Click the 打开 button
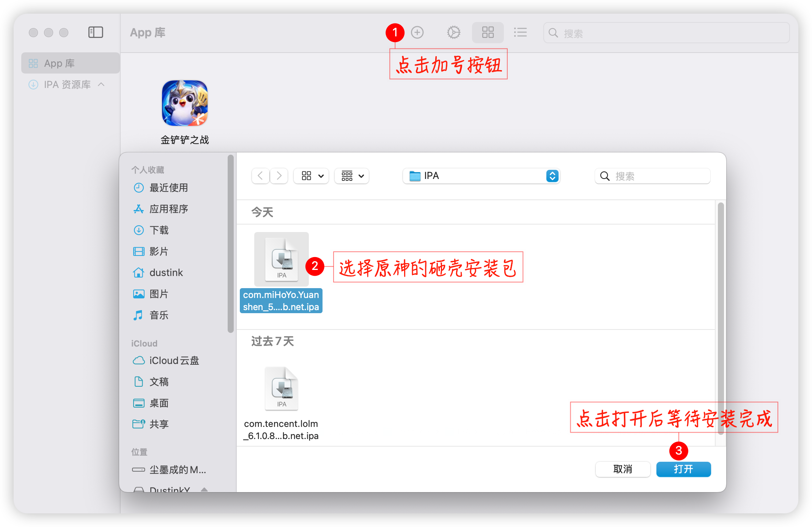 click(683, 469)
